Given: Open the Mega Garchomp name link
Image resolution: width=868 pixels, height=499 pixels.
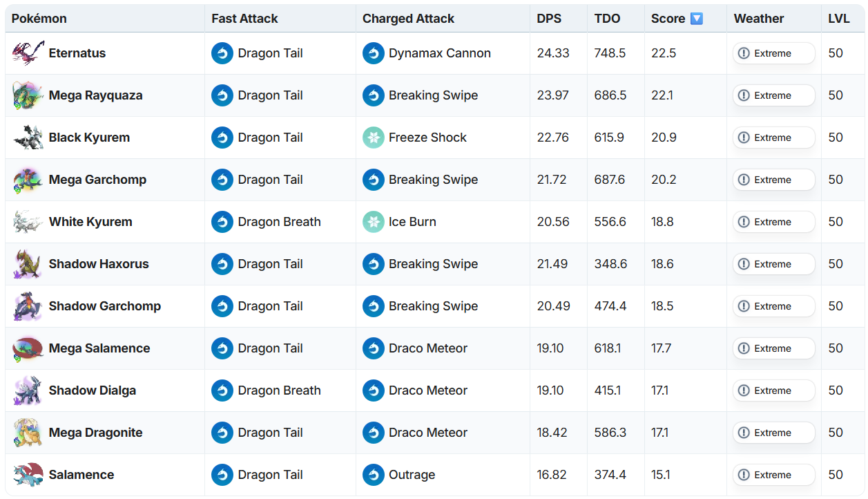Looking at the screenshot, I should (97, 180).
